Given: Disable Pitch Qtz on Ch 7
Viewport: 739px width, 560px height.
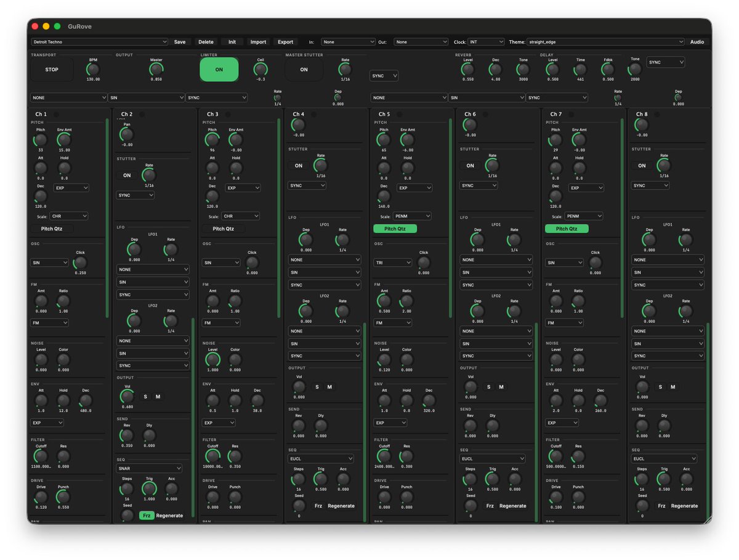Looking at the screenshot, I should tap(567, 229).
